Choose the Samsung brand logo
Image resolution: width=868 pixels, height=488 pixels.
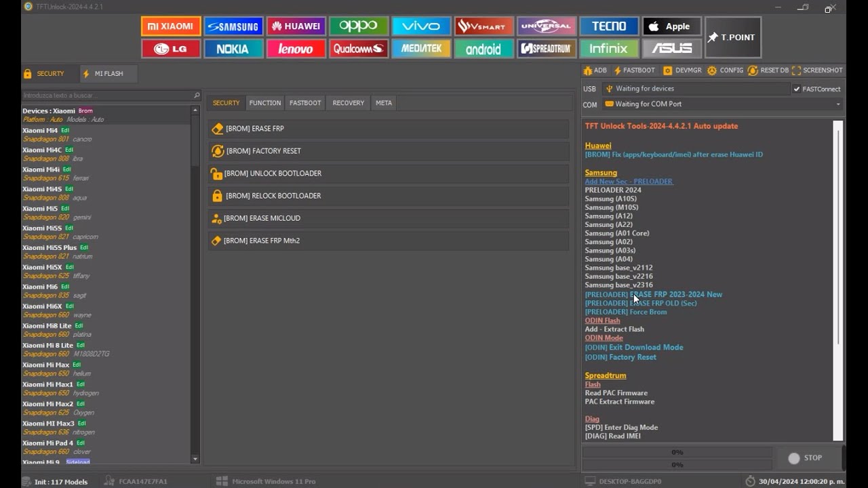point(233,26)
